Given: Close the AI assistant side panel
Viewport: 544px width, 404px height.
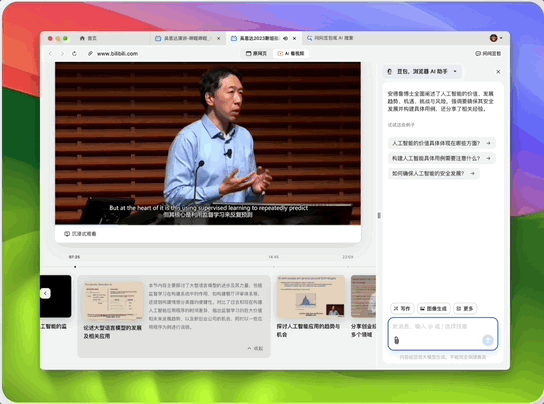Looking at the screenshot, I should point(498,71).
